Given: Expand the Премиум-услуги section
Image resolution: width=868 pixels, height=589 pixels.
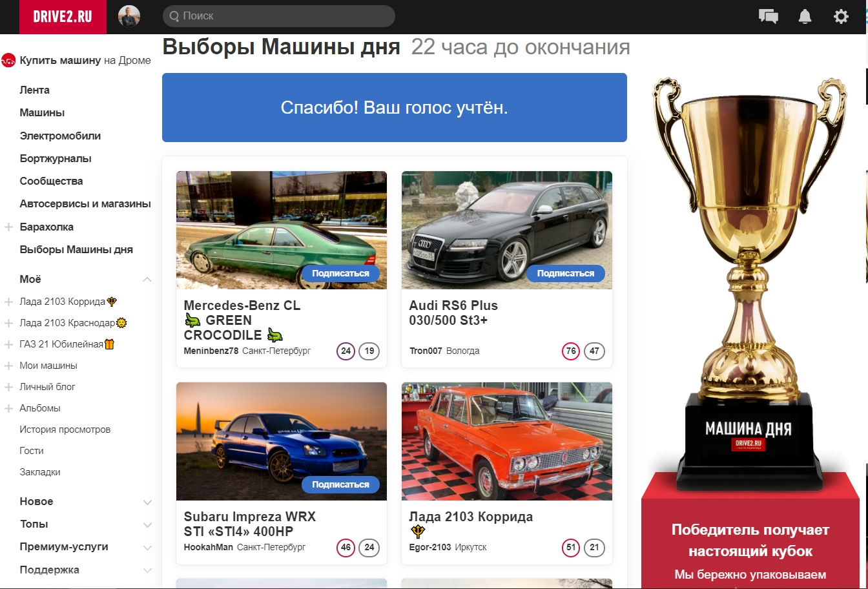Looking at the screenshot, I should point(147,548).
